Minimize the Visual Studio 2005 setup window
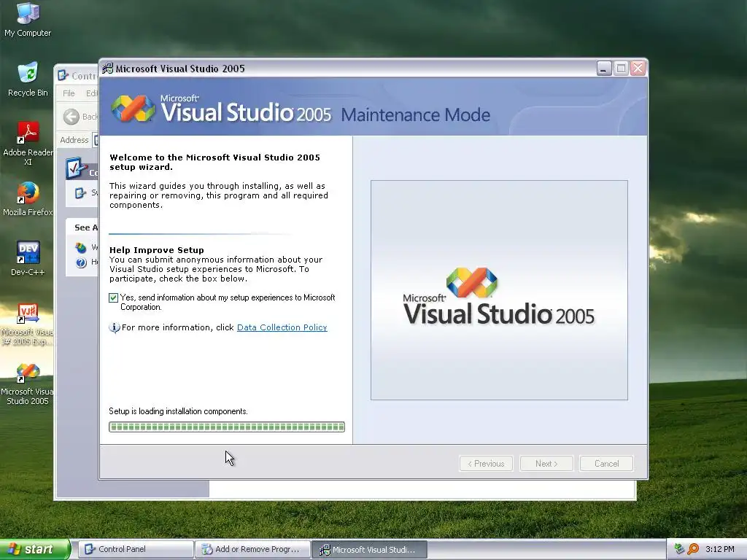Image resolution: width=747 pixels, height=560 pixels. pyautogui.click(x=604, y=69)
